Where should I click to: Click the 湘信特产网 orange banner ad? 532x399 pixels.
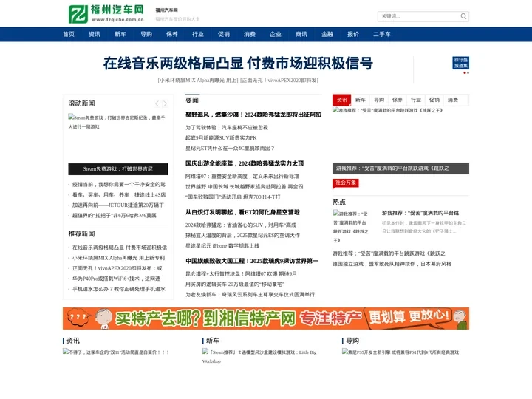pyautogui.click(x=266, y=318)
